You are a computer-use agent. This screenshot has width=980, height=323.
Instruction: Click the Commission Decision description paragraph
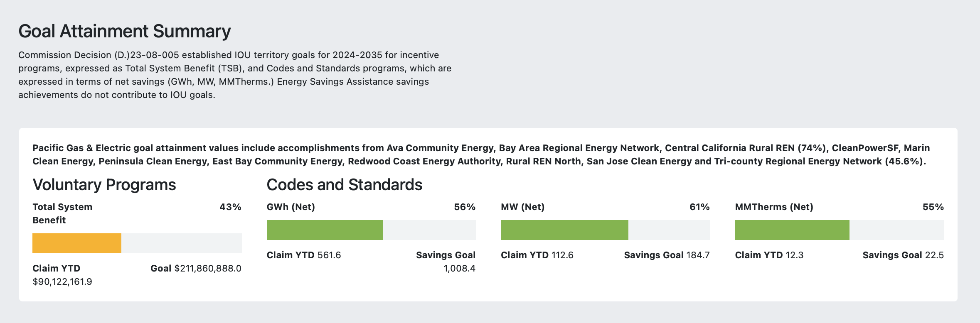tap(235, 75)
